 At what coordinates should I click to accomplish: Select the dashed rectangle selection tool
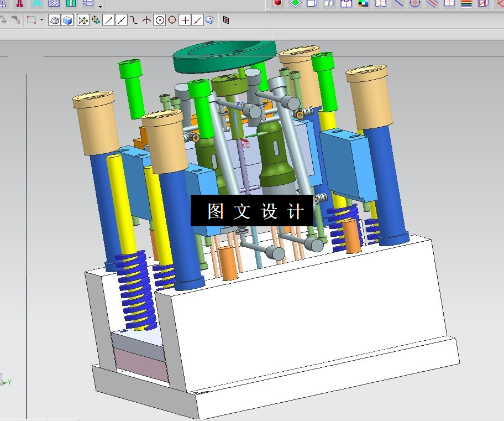click(32, 20)
